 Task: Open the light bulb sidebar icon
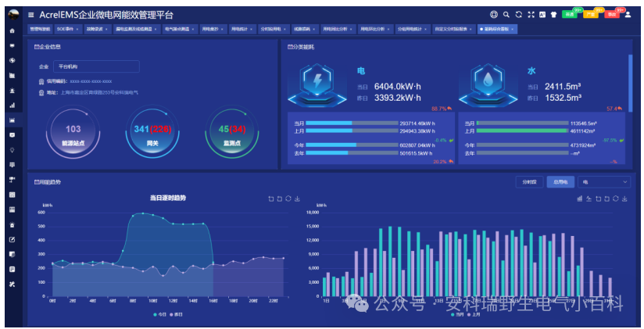click(12, 150)
